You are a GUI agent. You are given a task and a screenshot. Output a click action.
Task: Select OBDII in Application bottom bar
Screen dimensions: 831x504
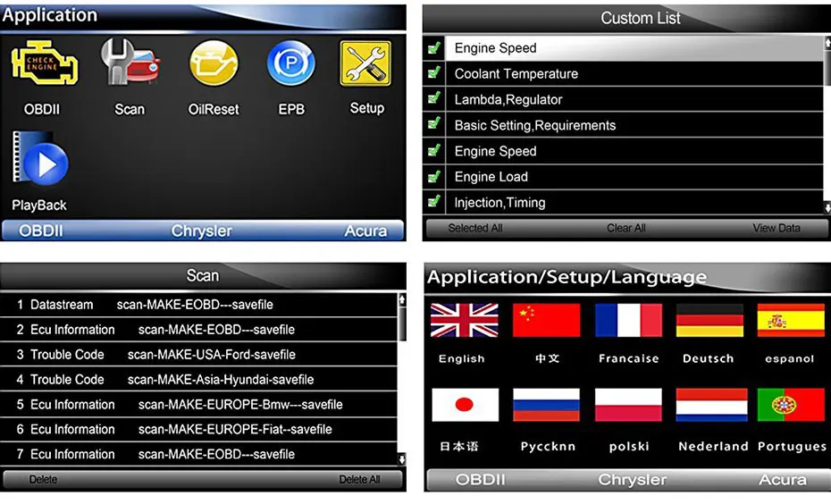(x=41, y=231)
